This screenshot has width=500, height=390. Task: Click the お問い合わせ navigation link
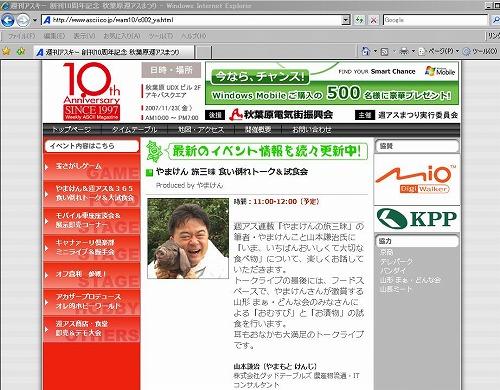point(312,130)
